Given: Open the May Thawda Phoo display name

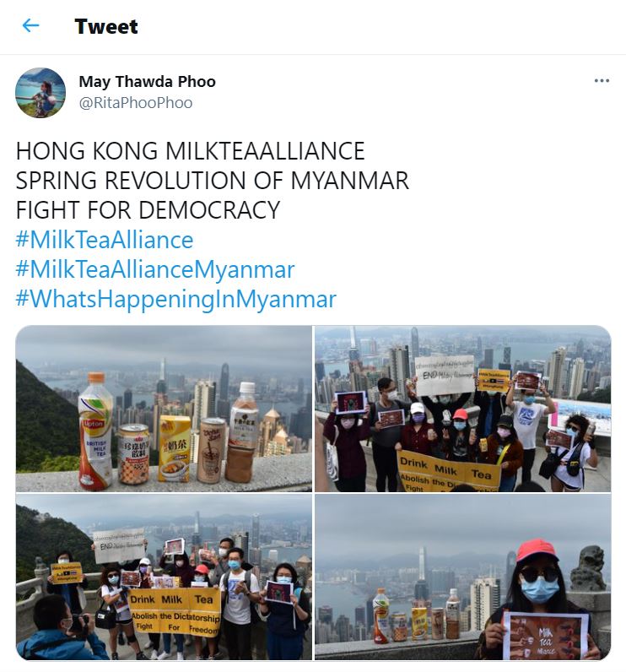Looking at the screenshot, I should coord(147,81).
